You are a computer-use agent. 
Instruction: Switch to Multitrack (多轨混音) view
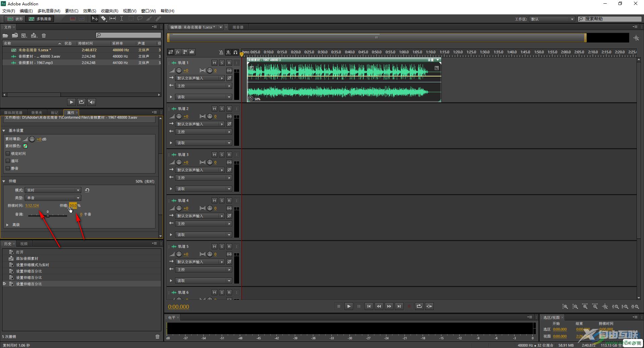(x=40, y=19)
